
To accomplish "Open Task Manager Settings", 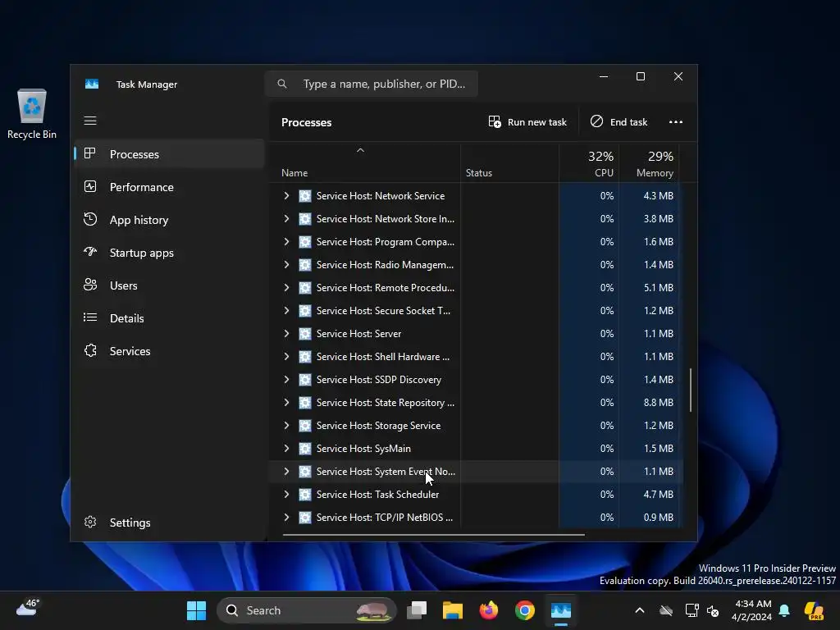I will [x=169, y=523].
